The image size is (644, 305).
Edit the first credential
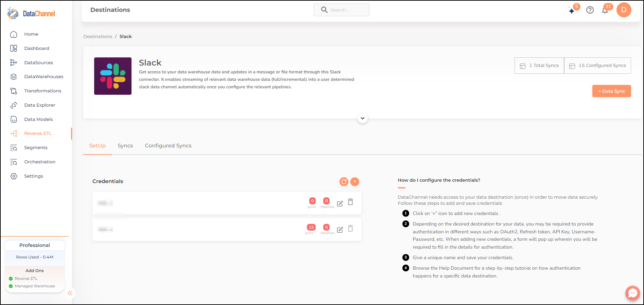pos(340,203)
